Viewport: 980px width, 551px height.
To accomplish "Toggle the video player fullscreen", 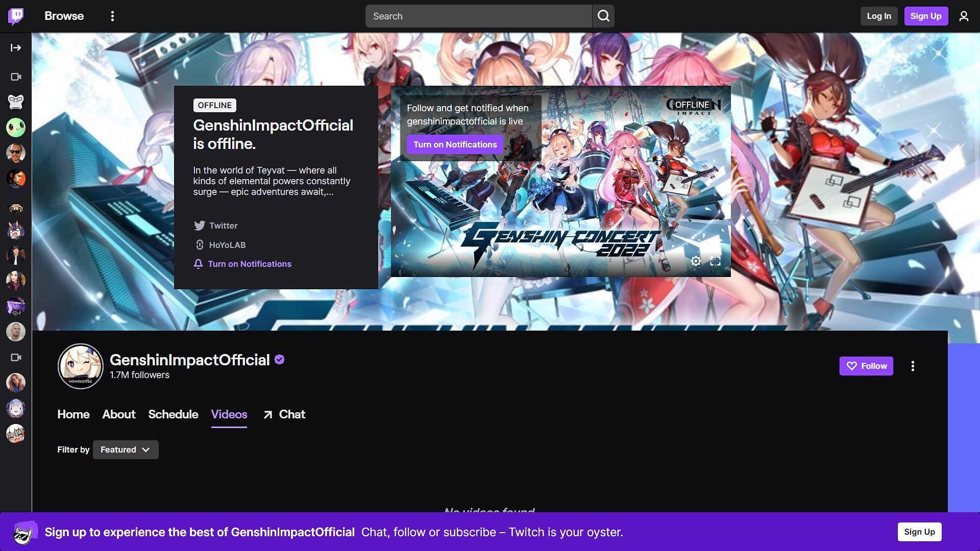I will pos(716,261).
